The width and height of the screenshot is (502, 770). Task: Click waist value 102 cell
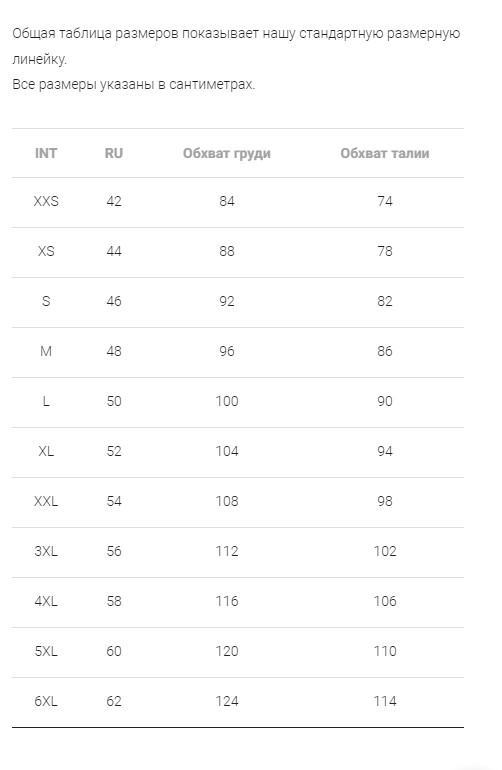385,551
